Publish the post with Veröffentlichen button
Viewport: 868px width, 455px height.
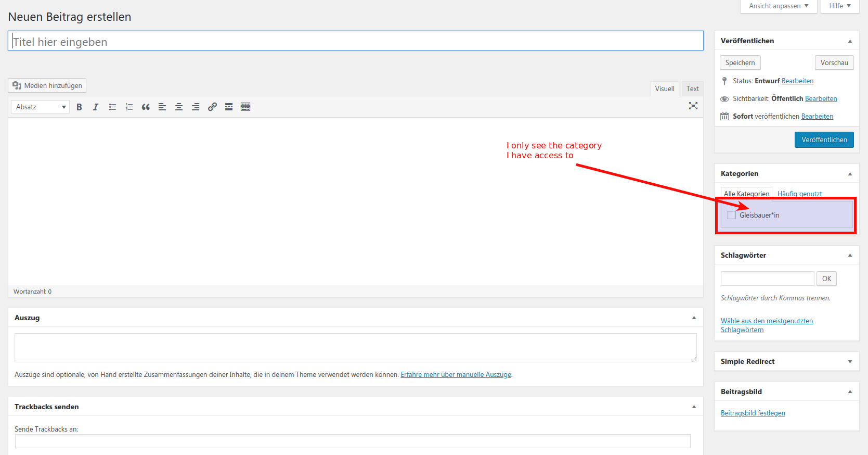click(824, 140)
